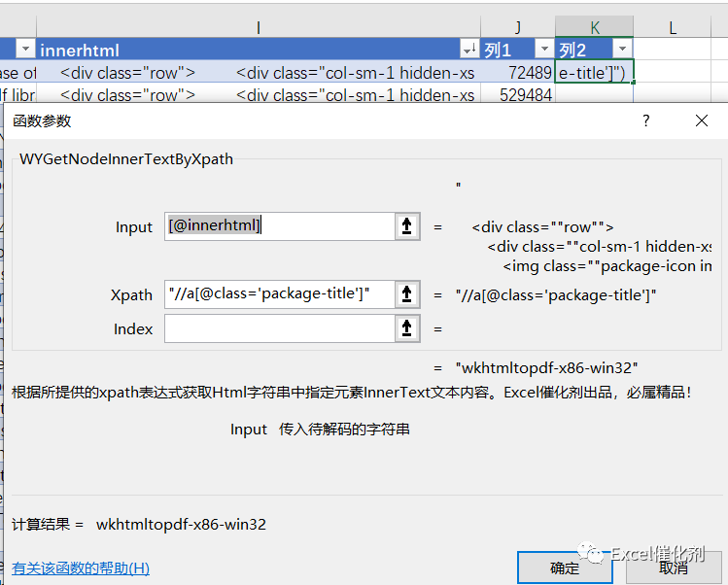Viewport: 728px width, 585px height.
Task: Open the dialog help question mark
Action: click(645, 120)
